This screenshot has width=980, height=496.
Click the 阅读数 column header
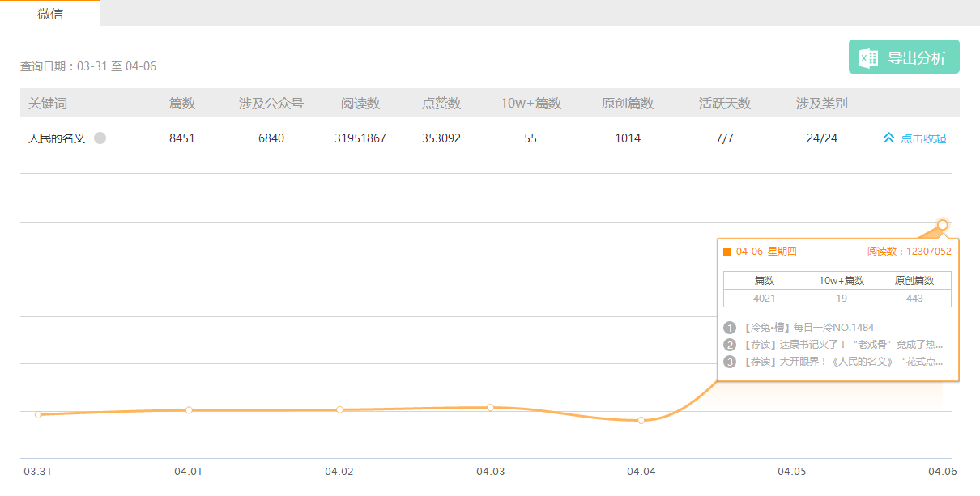pyautogui.click(x=360, y=104)
